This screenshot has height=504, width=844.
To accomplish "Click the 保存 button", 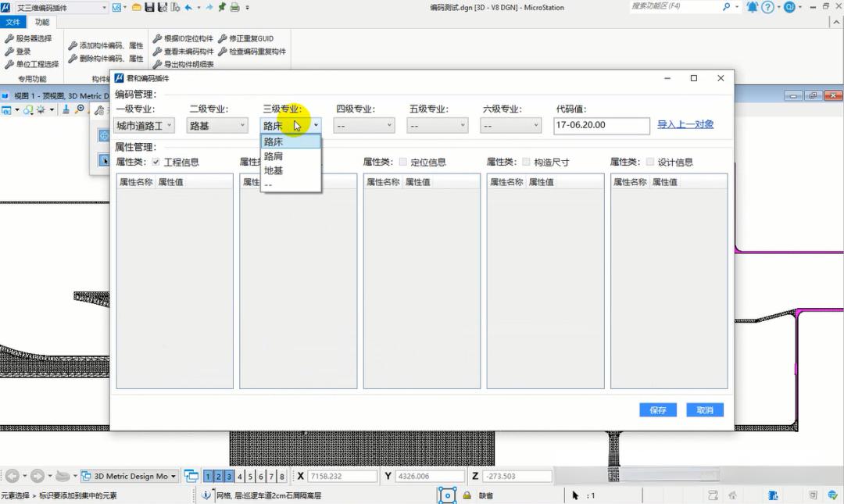I will pos(657,410).
